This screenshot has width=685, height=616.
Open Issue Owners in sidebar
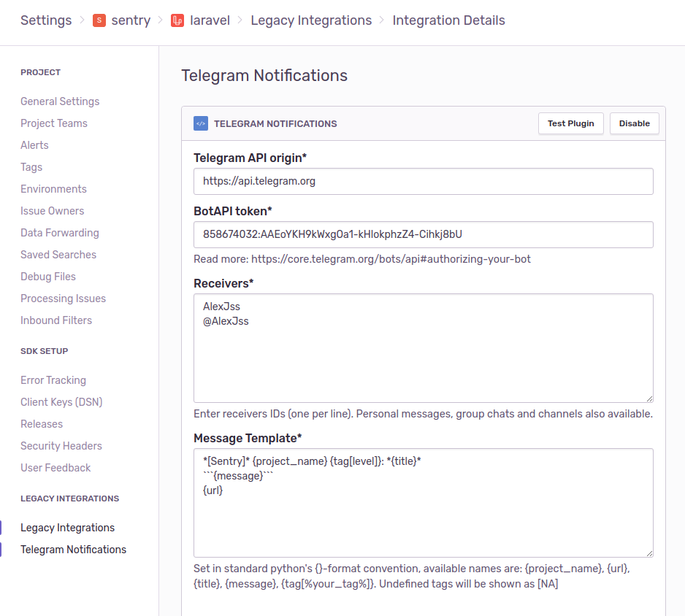(52, 211)
